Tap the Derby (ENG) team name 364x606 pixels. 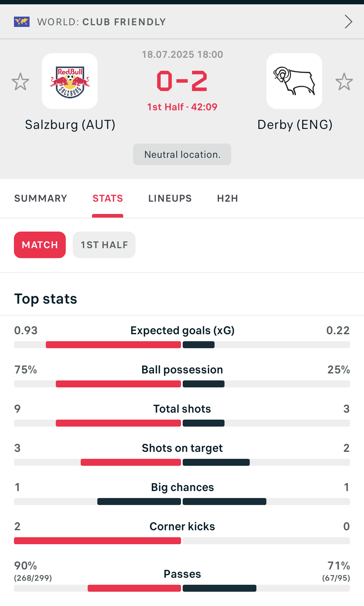point(295,125)
